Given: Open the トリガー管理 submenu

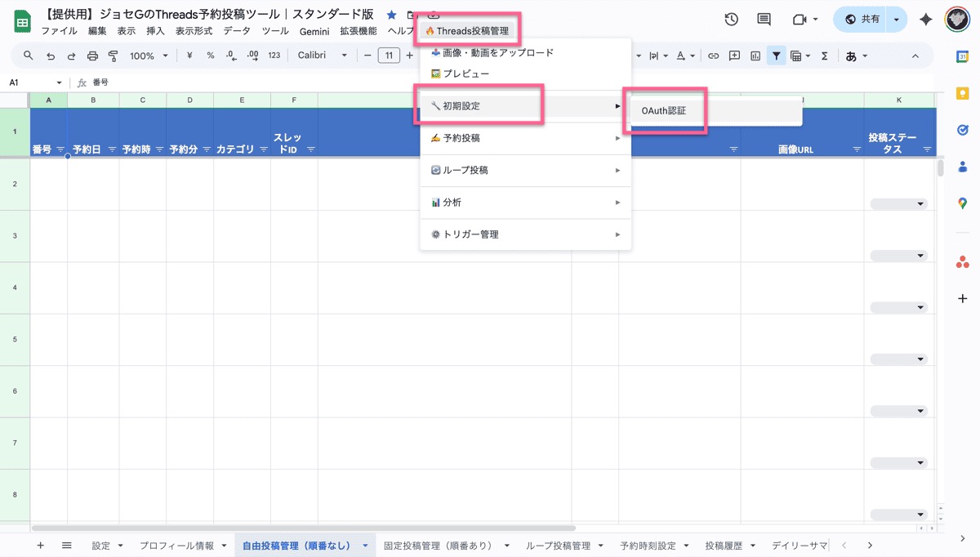Looking at the screenshot, I should 525,234.
